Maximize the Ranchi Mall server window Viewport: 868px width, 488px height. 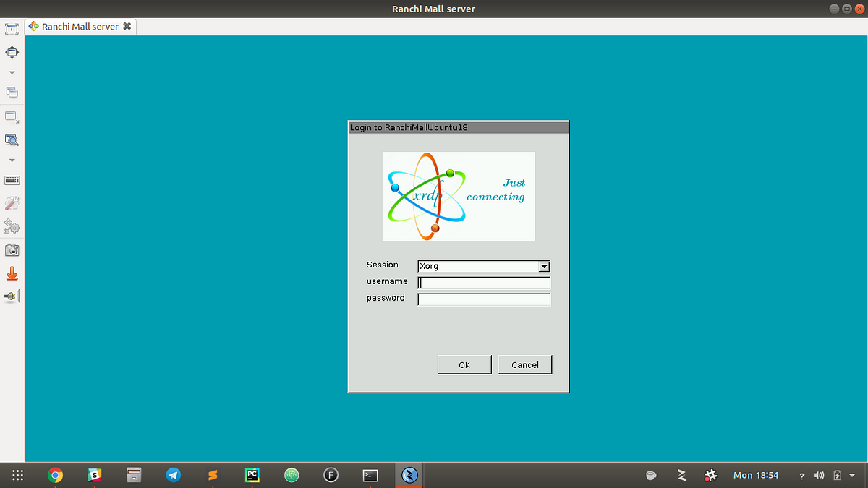(x=847, y=8)
